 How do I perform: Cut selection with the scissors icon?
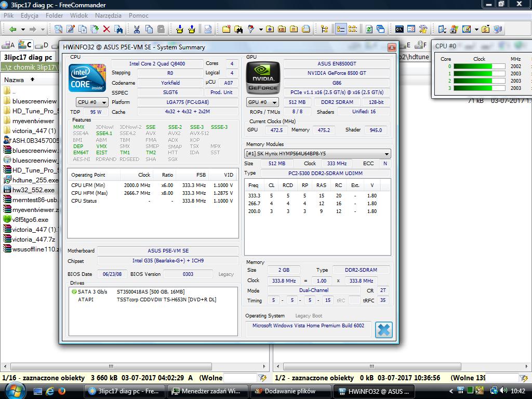pos(137,29)
